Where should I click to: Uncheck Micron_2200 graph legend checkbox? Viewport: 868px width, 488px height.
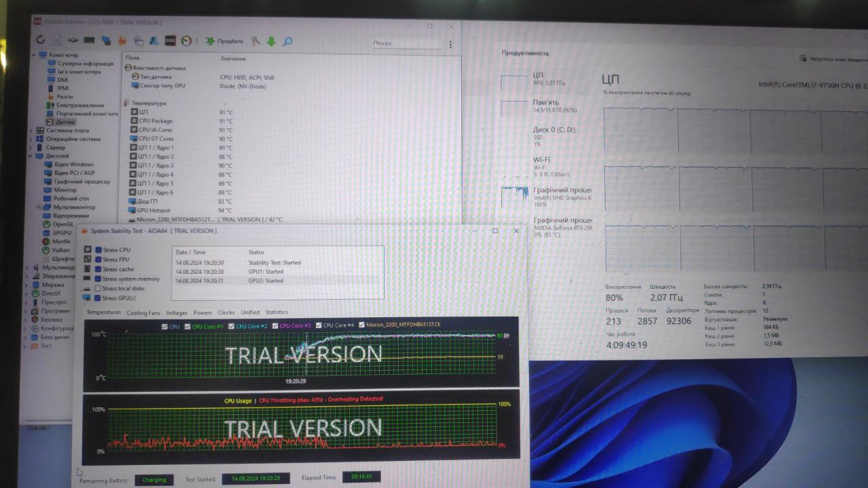click(361, 325)
